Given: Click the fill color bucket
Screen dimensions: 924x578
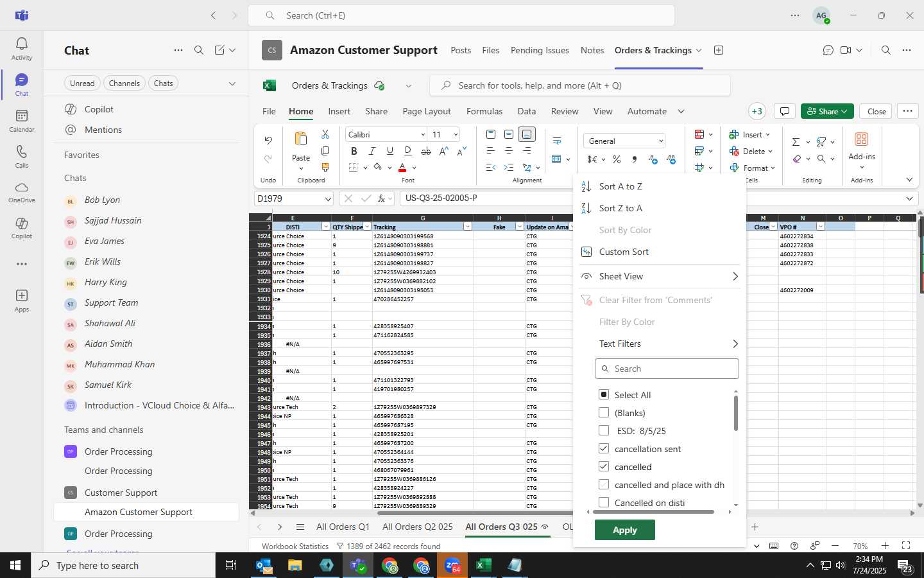Looking at the screenshot, I should coord(378,167).
